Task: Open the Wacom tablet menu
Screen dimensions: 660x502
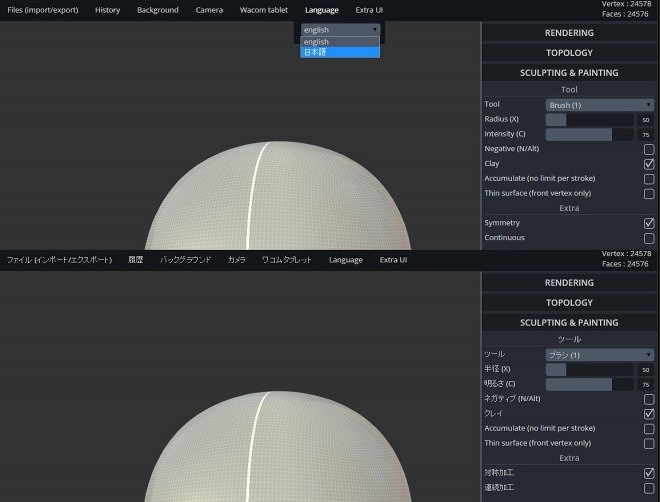Action: 264,10
